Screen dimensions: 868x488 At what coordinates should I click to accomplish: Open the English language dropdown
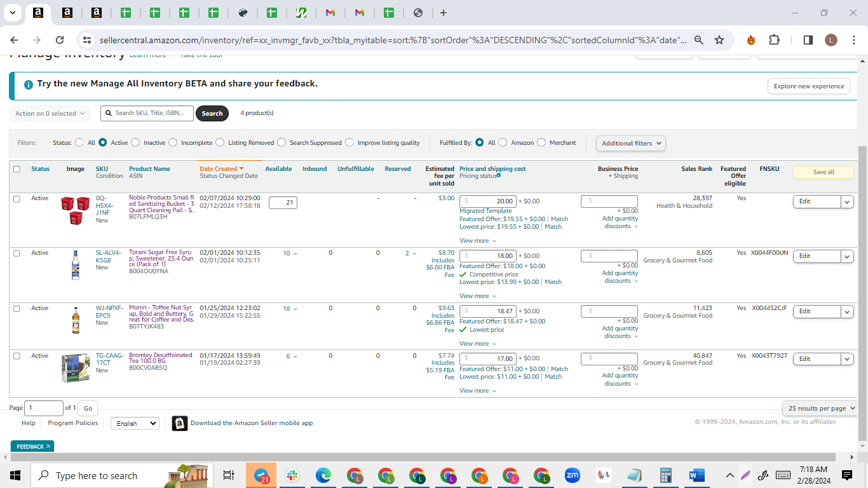(135, 423)
